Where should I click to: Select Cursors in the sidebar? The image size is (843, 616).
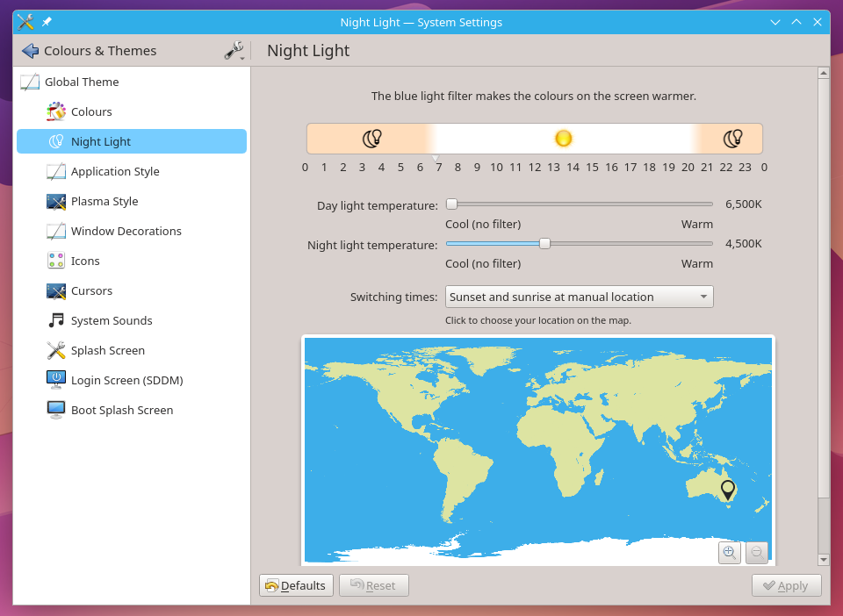[91, 291]
